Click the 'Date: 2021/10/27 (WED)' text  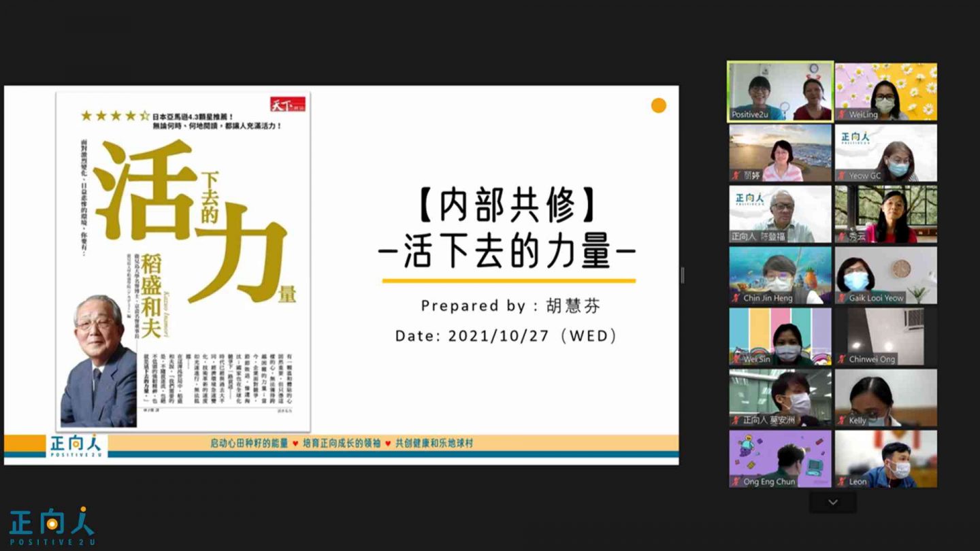pos(507,336)
